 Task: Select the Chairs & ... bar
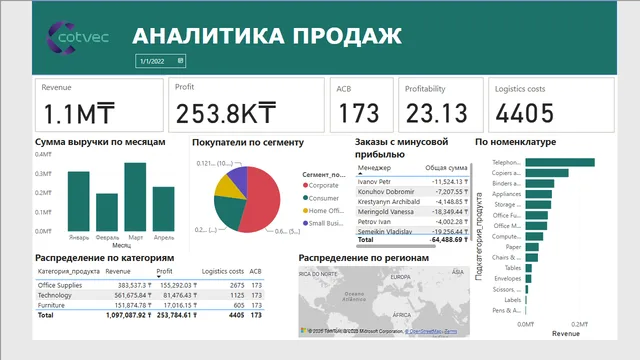click(531, 258)
